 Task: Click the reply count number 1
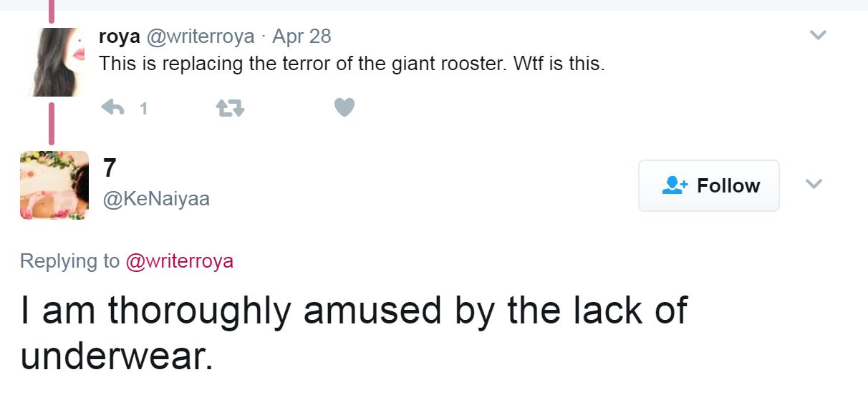click(143, 109)
